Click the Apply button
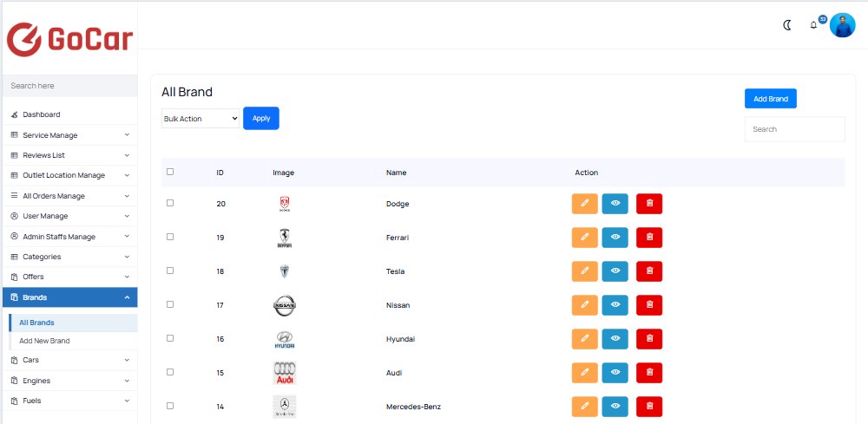Viewport: 868px width, 424px height. 261,118
